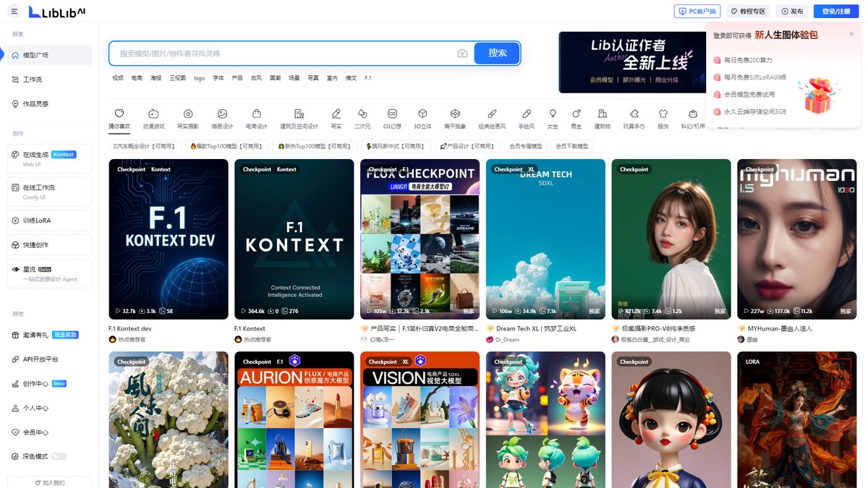Select the 汽车概念设计【可商用】 filter chip
The height and width of the screenshot is (488, 868).
pos(145,146)
